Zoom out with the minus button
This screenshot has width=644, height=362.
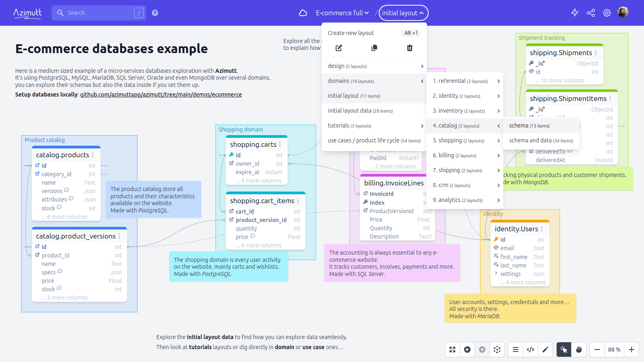pos(597,350)
